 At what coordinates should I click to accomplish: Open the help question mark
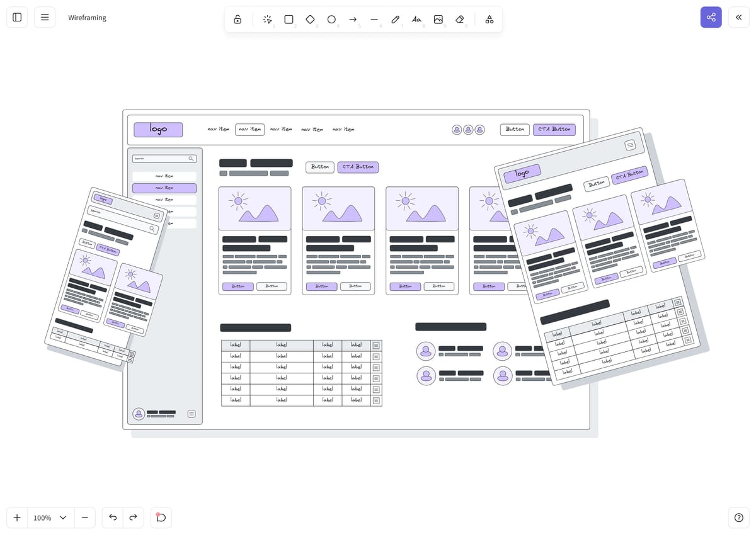pos(739,517)
